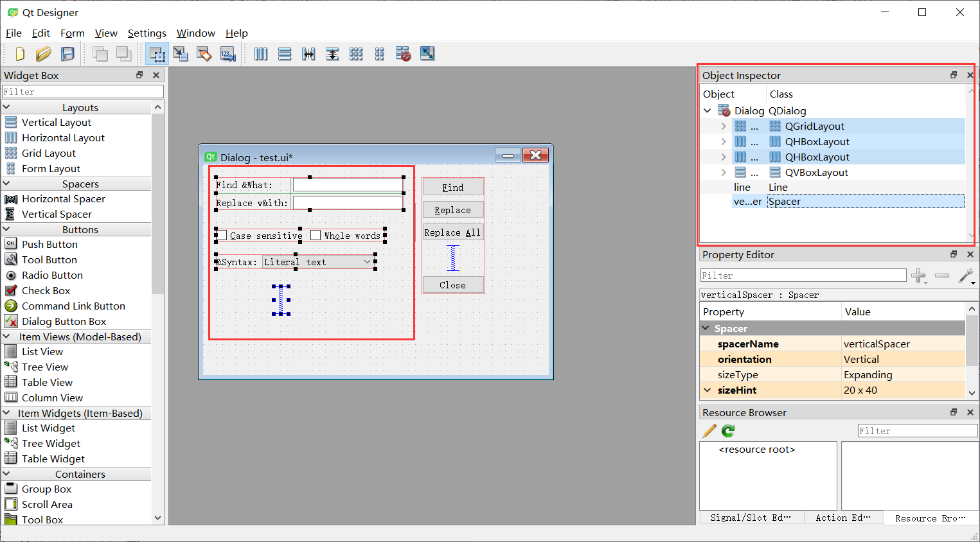Apply Lay Out in a Form Layout
The image size is (980, 542).
pyautogui.click(x=380, y=54)
